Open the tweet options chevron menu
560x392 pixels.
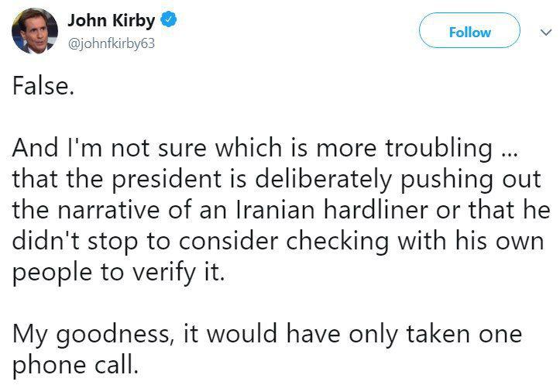pos(546,33)
